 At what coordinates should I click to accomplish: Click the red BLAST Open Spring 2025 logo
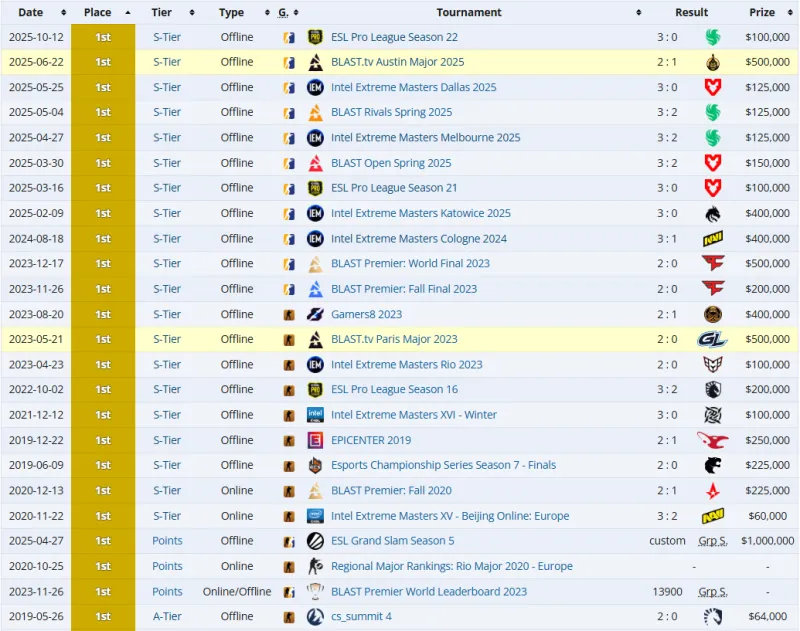point(315,163)
